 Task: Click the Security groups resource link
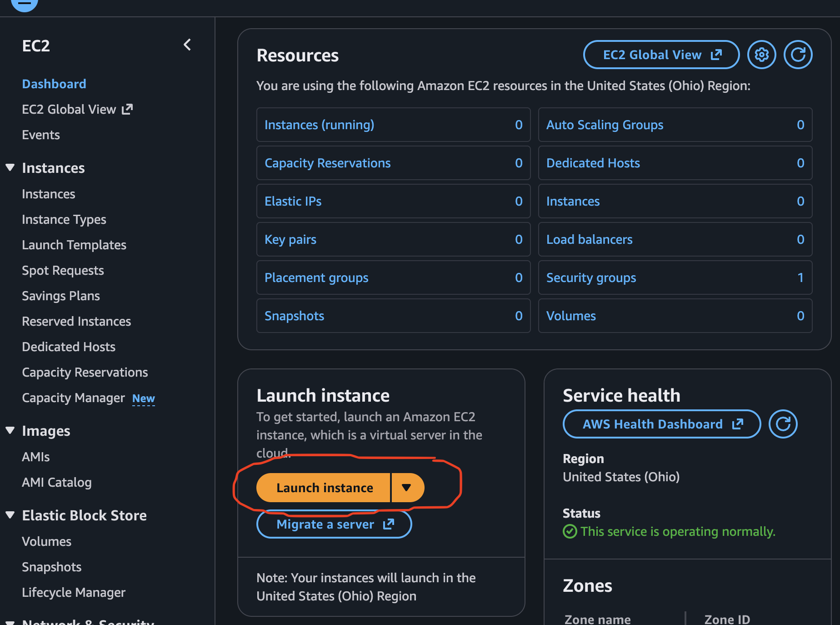click(x=591, y=277)
